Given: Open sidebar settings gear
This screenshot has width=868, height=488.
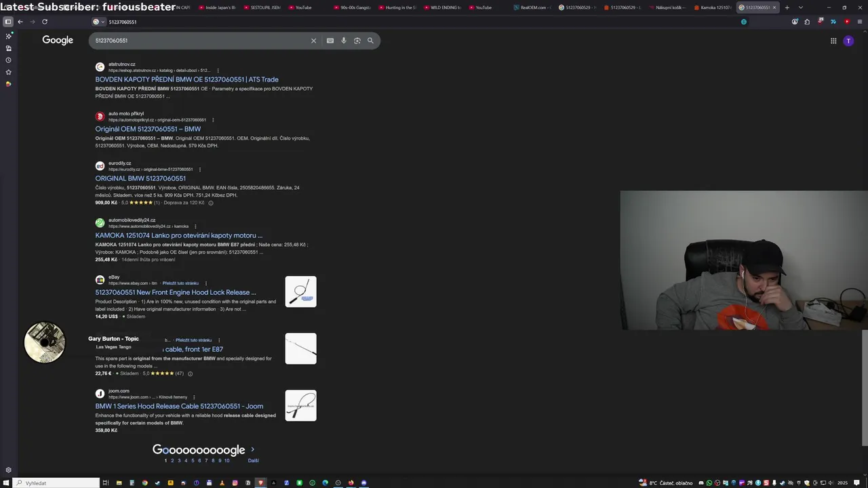Looking at the screenshot, I should point(8,470).
